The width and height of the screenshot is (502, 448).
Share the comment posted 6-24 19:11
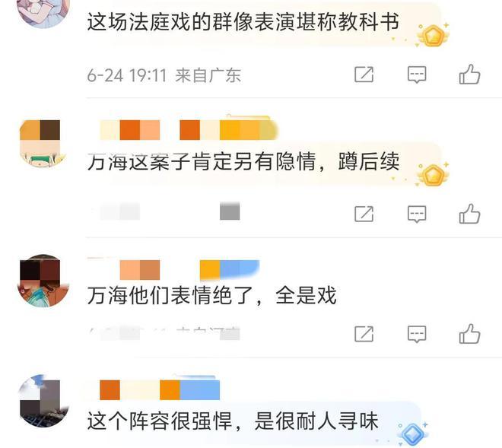point(364,75)
